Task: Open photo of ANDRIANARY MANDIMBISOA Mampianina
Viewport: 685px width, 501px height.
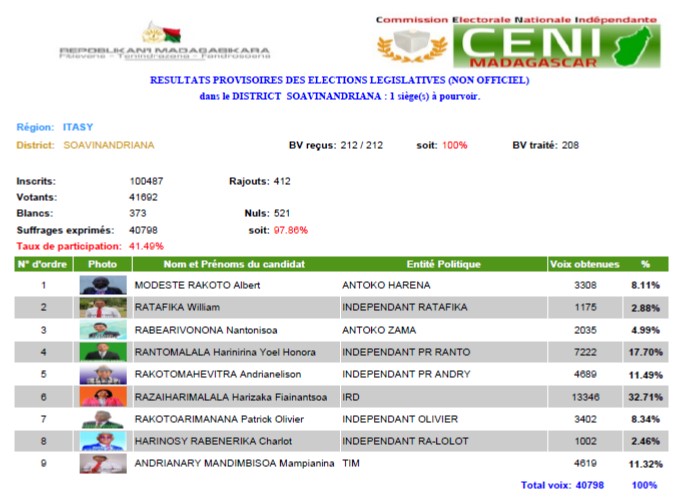Action: [x=103, y=463]
